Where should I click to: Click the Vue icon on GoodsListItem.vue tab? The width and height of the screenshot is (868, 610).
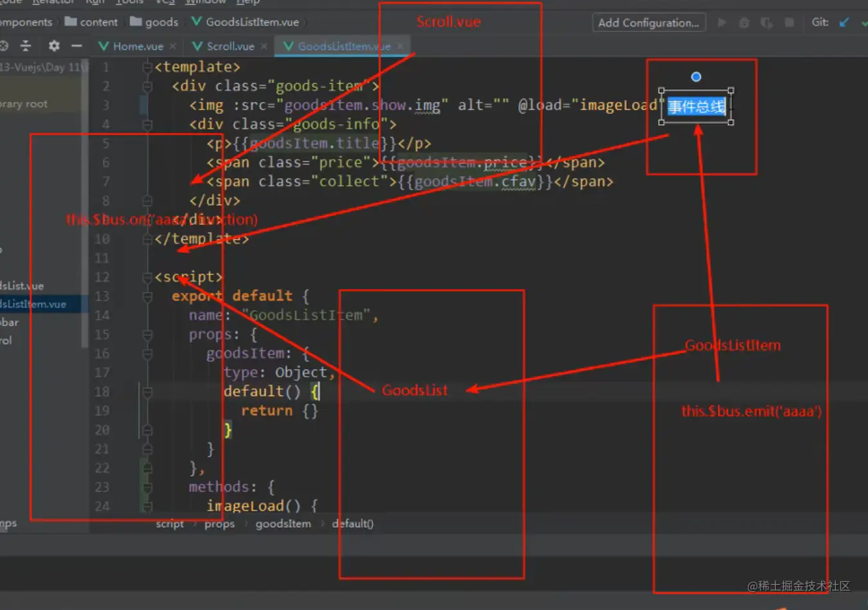coord(288,46)
